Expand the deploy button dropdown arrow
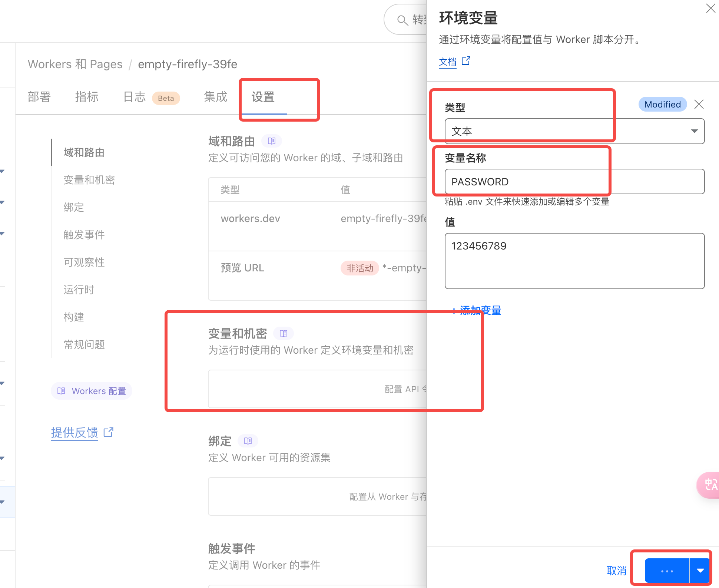The width and height of the screenshot is (719, 588). click(700, 571)
